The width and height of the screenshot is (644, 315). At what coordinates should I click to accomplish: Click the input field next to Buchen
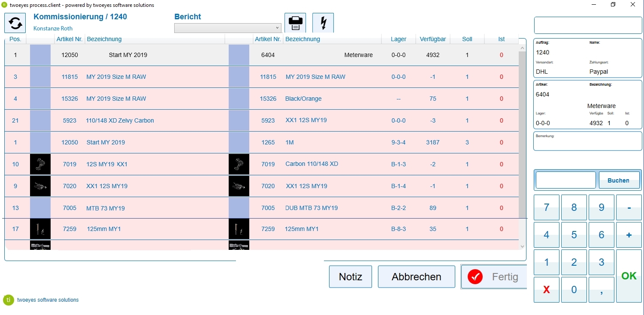[x=565, y=180]
